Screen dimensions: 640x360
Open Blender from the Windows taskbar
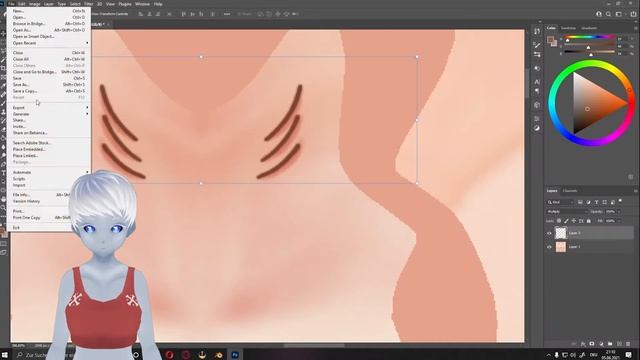point(218,355)
